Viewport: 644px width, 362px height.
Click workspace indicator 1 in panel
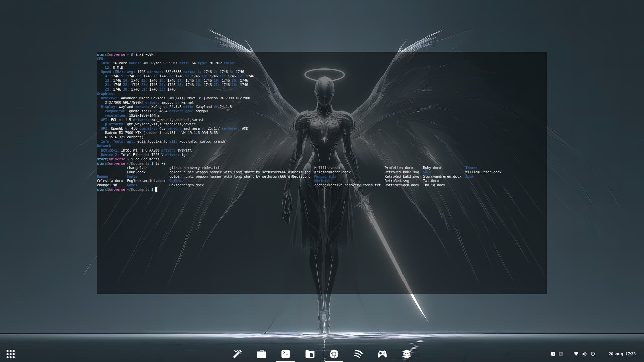[553, 354]
